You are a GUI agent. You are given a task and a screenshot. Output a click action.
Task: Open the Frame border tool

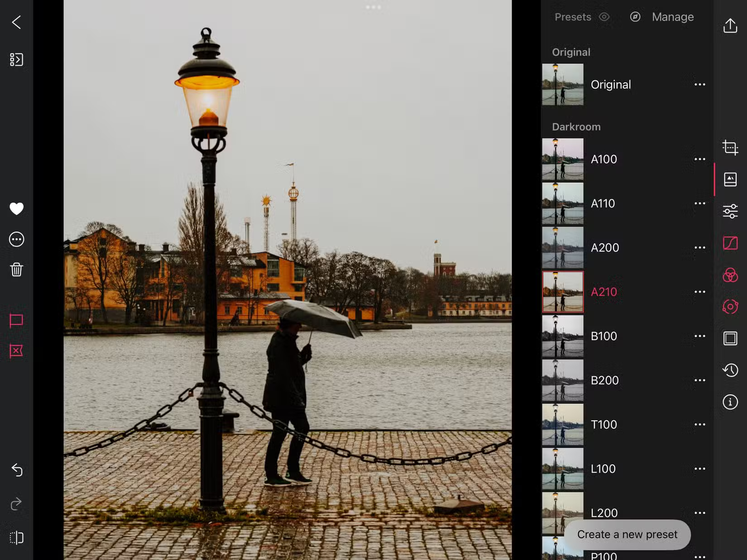click(x=730, y=338)
